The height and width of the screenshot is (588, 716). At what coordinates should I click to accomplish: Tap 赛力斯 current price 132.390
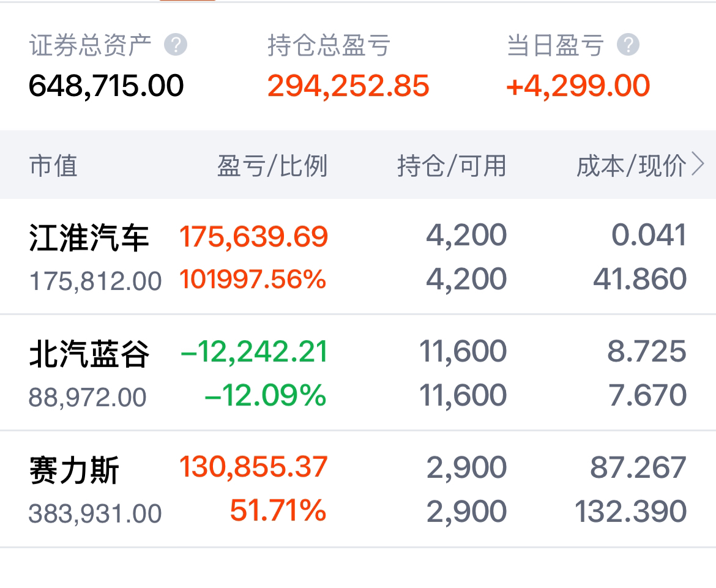630,512
